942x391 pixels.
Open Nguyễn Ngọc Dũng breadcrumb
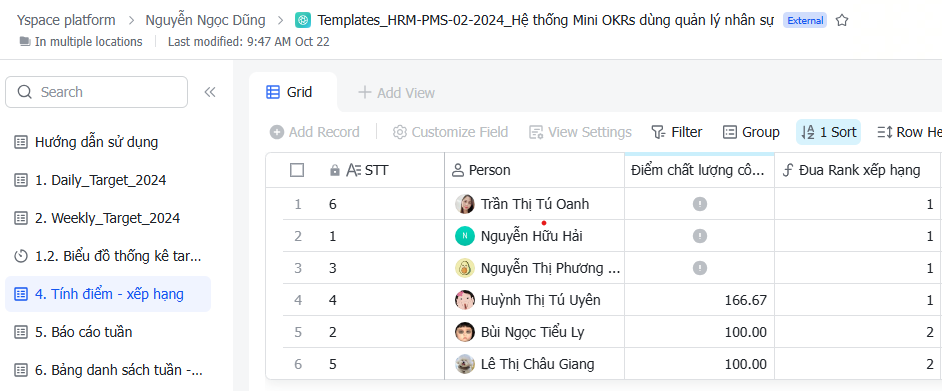205,20
